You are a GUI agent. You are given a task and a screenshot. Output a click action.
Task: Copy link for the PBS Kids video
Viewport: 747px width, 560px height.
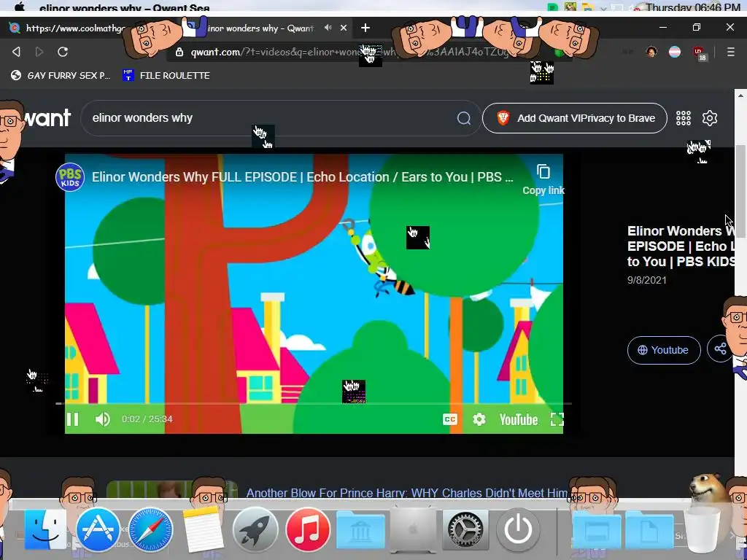click(x=543, y=180)
